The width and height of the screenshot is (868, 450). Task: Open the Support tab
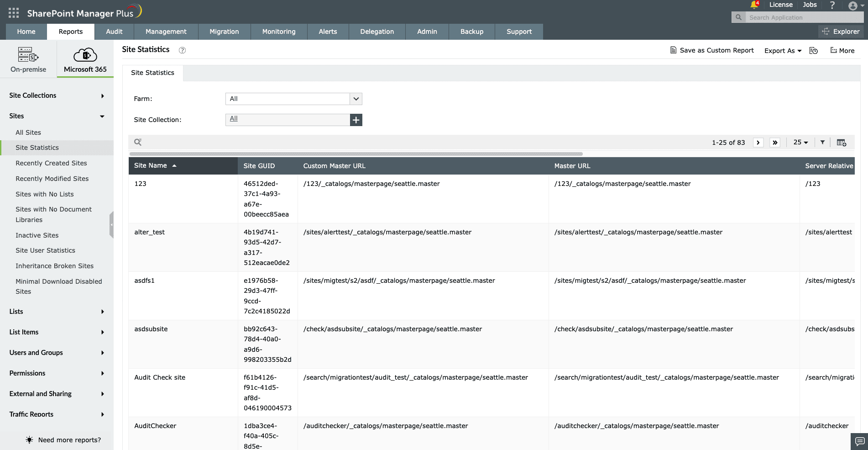[x=519, y=32]
